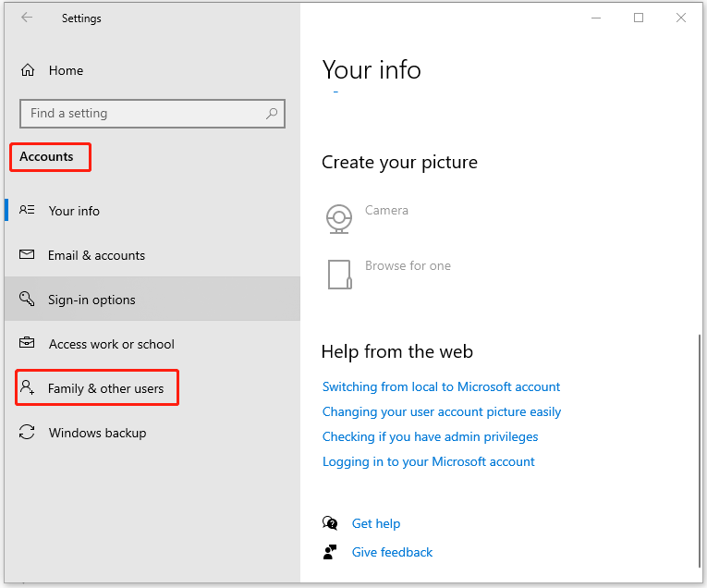The width and height of the screenshot is (707, 588).
Task: Open Logging in to your Microsoft account
Action: point(428,461)
